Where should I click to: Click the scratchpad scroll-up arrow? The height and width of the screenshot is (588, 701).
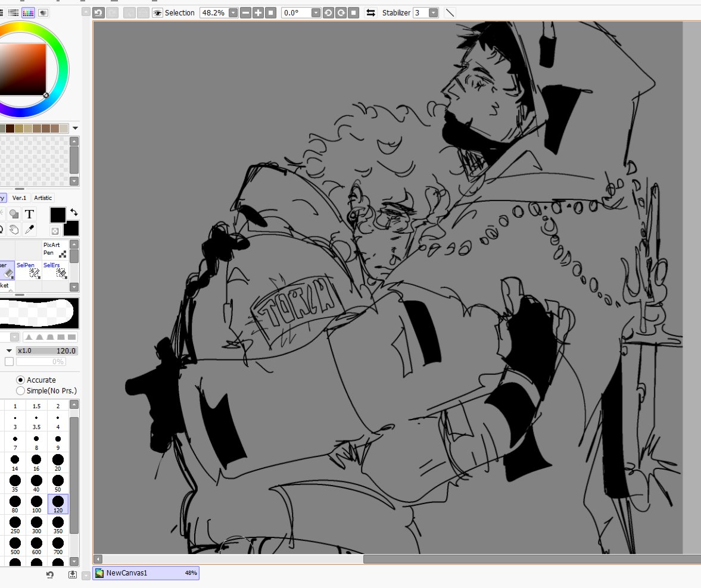74,141
